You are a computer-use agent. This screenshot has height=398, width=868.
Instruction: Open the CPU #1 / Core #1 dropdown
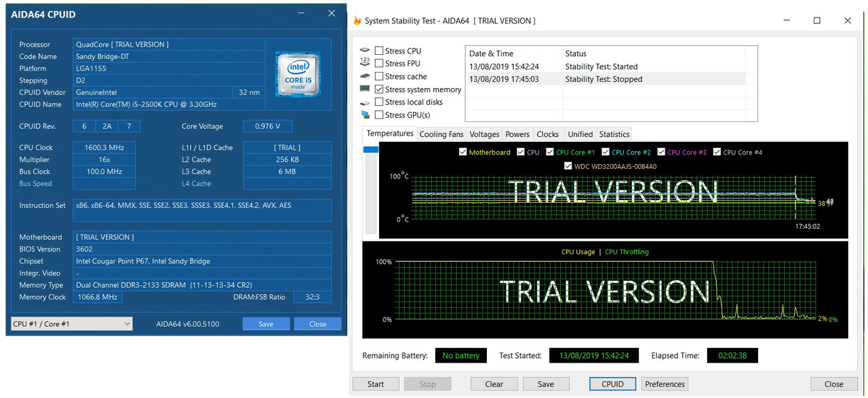pos(71,323)
